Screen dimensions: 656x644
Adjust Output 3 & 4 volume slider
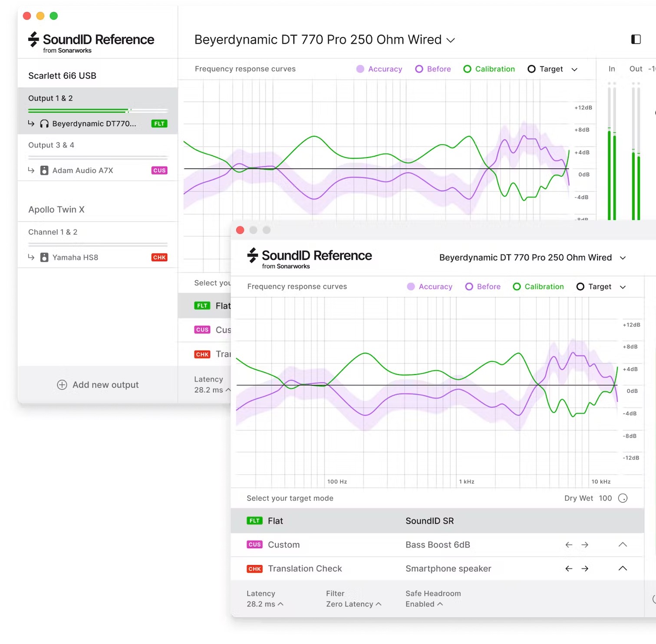pos(98,158)
